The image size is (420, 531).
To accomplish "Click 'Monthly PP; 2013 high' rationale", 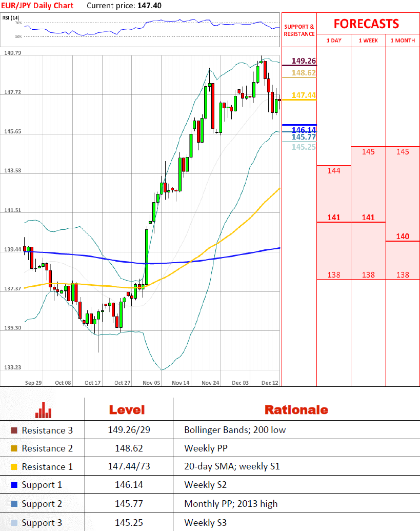I will (x=231, y=504).
